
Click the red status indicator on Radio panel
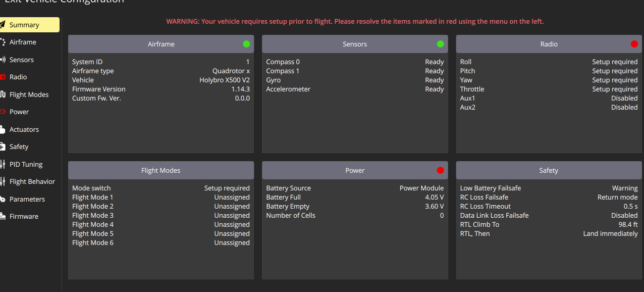point(634,44)
